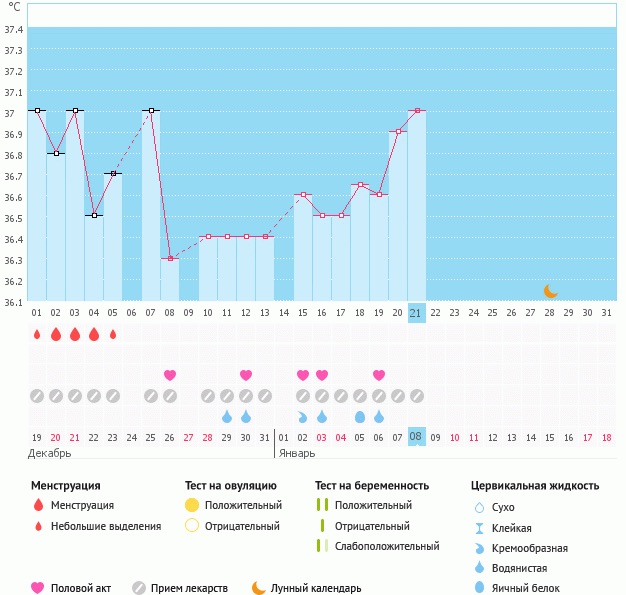626x595 pixels.
Task: Click the Слабоположительный pregnancy test legend entry
Action: point(387,546)
